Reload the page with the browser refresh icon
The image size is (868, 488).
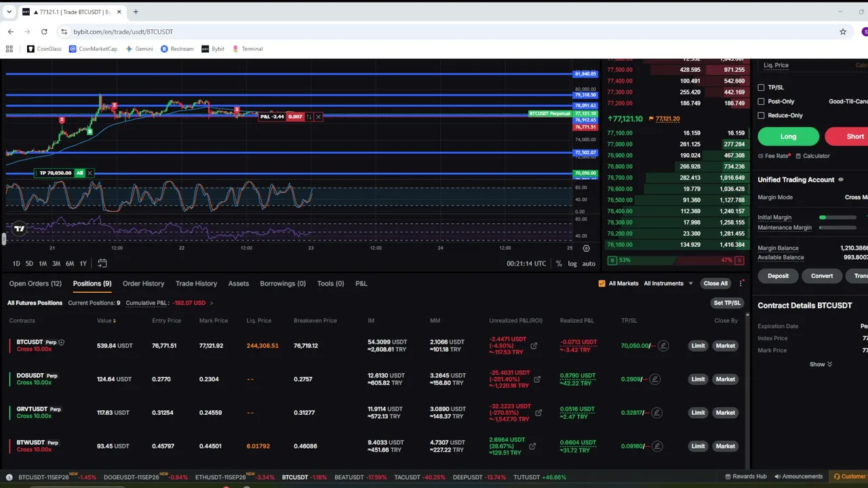[44, 31]
